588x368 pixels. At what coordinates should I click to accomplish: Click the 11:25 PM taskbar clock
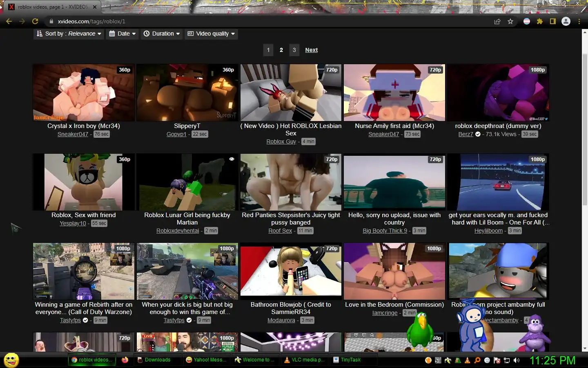pos(552,360)
